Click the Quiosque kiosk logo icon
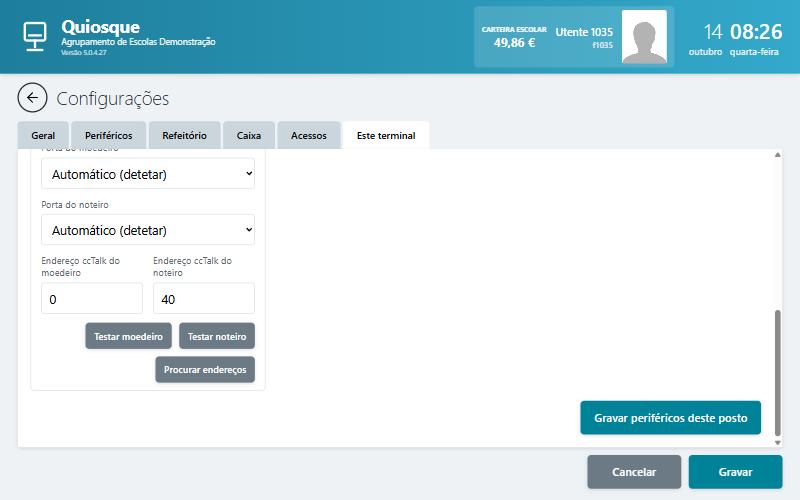Viewport: 800px width, 500px height. (x=35, y=36)
